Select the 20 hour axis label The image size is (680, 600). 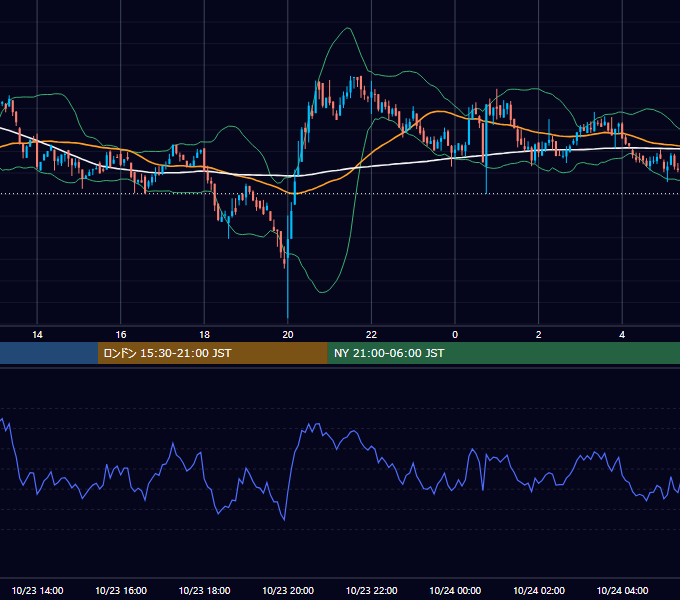[288, 335]
